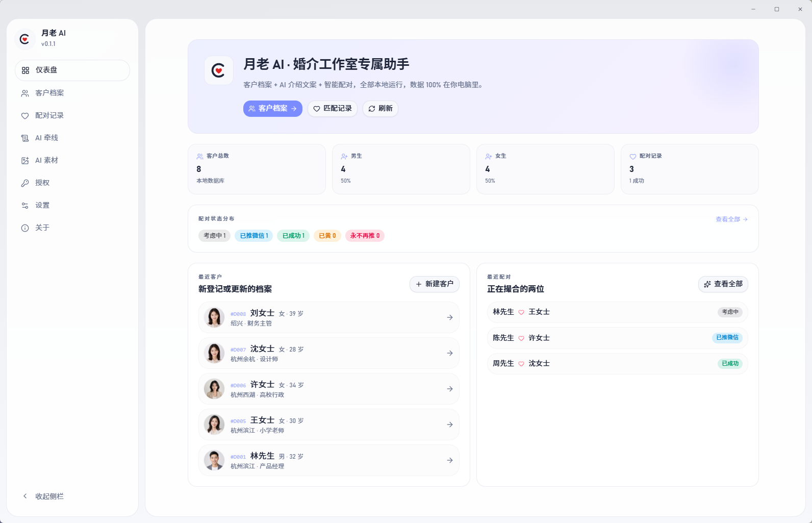Click the AI 牵线 sidebar icon
This screenshot has width=812, height=523.
[x=25, y=138]
